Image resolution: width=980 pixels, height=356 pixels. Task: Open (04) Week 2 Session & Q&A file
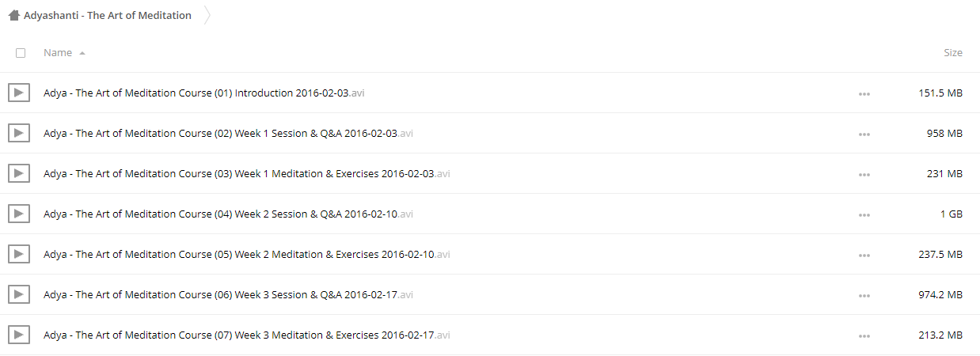pyautogui.click(x=228, y=214)
